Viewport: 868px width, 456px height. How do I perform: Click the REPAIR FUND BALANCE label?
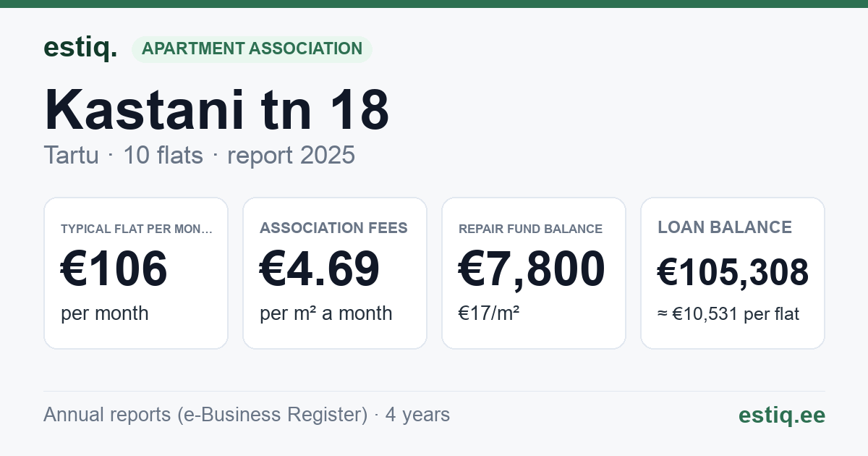pos(530,229)
